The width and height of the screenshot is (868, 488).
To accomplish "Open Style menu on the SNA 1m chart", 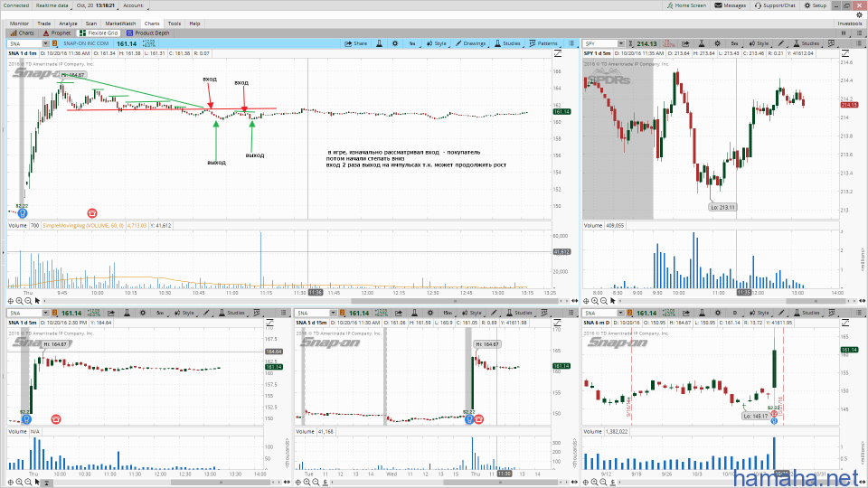I will tap(436, 43).
